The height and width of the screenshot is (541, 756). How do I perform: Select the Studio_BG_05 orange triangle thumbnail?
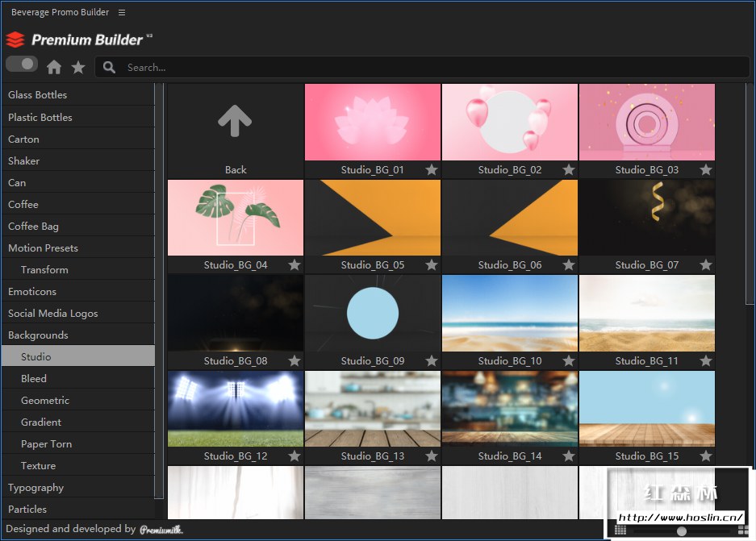click(x=373, y=217)
